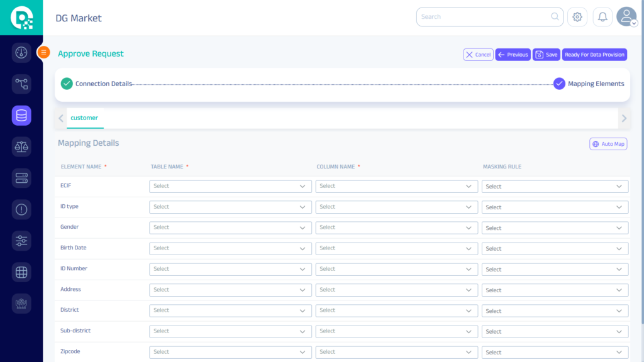Open the dashboard gauge icon in sidebar
Screen dimensions: 644x362
[21, 53]
